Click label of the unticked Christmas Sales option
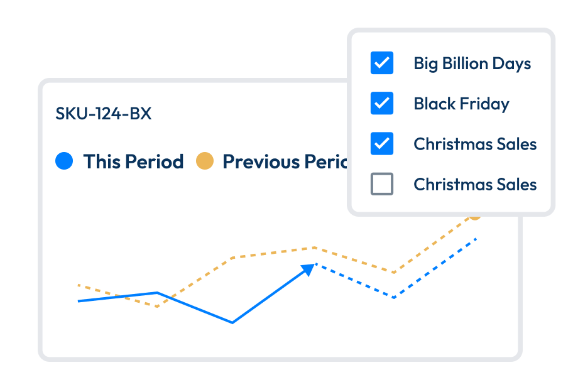573x392 pixels. [475, 184]
